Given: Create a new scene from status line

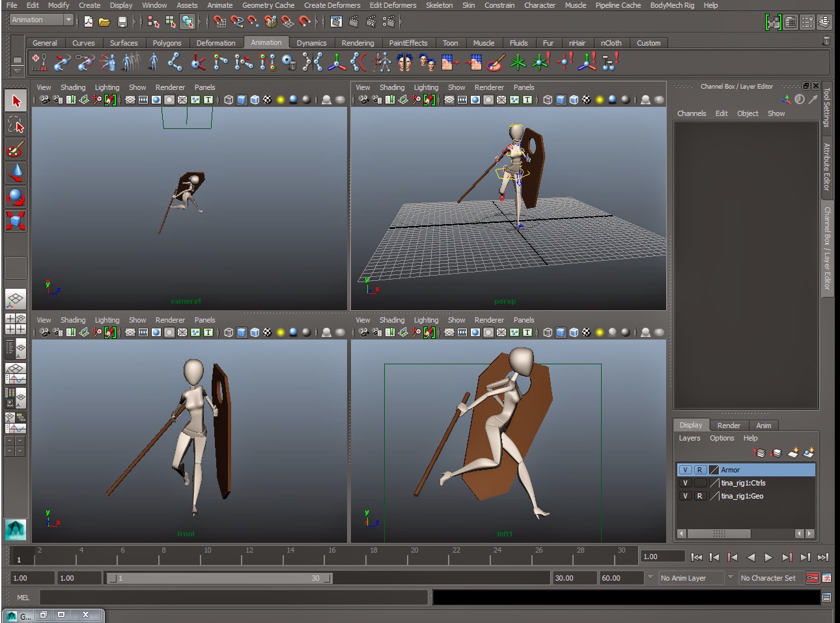Looking at the screenshot, I should pos(88,22).
